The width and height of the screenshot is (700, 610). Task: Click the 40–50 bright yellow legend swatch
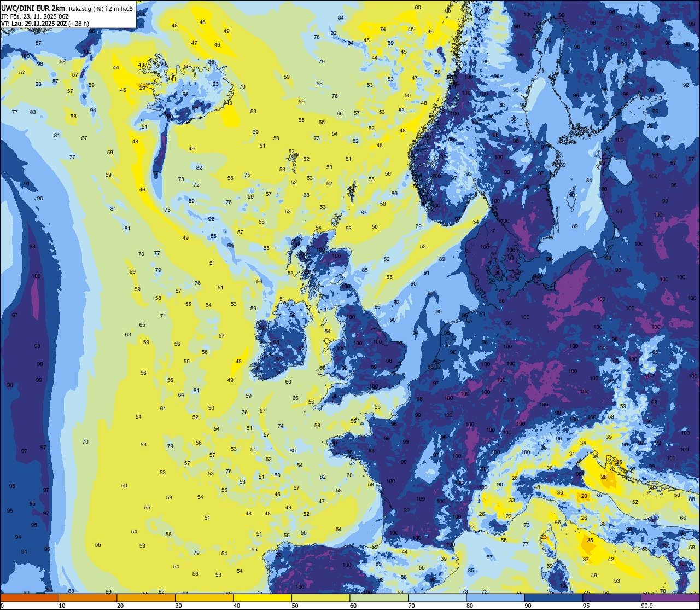click(x=262, y=597)
